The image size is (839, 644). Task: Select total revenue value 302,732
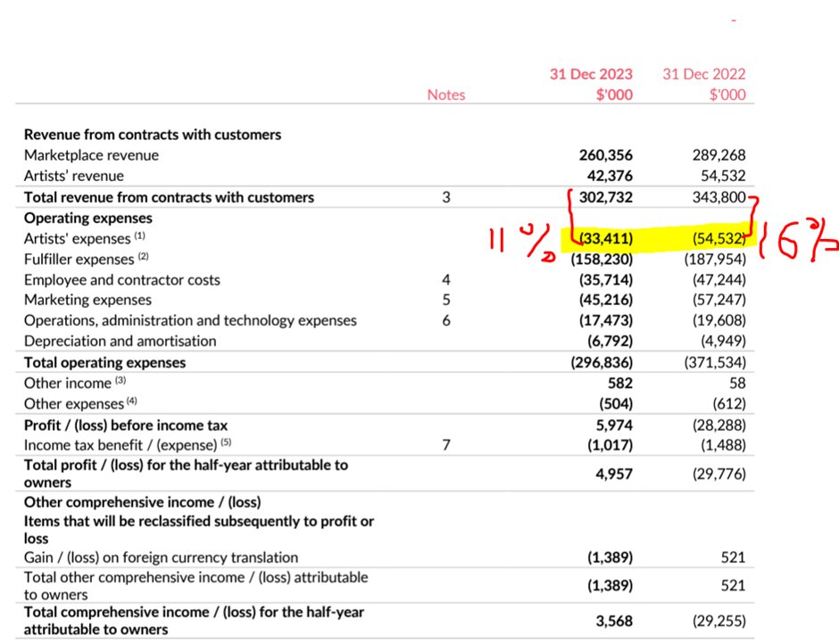[x=606, y=197]
